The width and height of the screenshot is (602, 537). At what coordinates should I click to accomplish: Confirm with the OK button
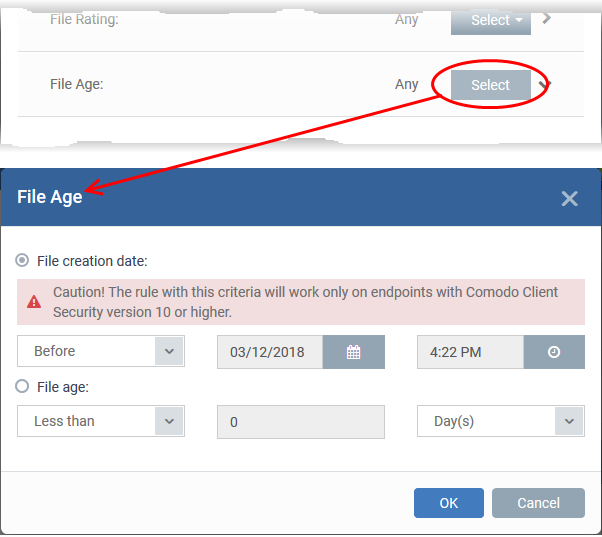click(448, 503)
